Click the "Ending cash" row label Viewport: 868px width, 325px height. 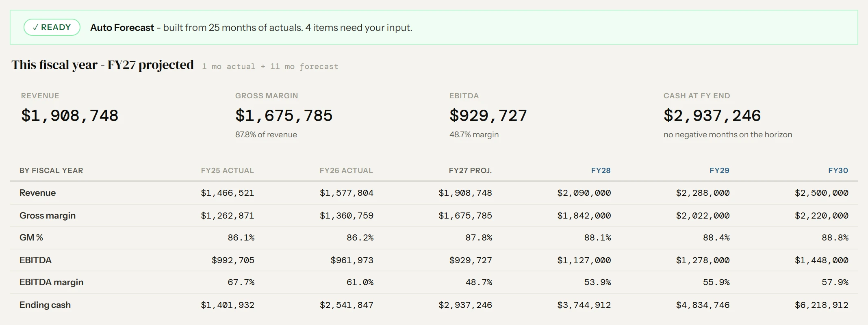[x=45, y=305]
